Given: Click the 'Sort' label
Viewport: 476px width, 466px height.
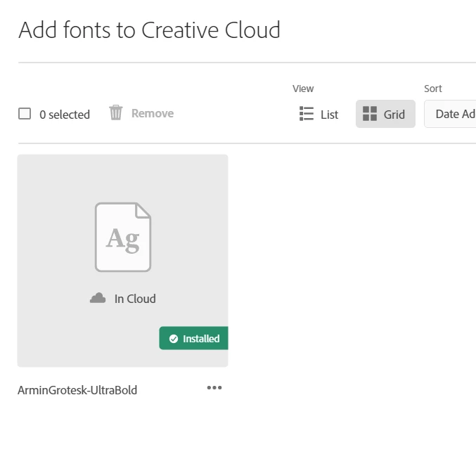Looking at the screenshot, I should pos(433,89).
